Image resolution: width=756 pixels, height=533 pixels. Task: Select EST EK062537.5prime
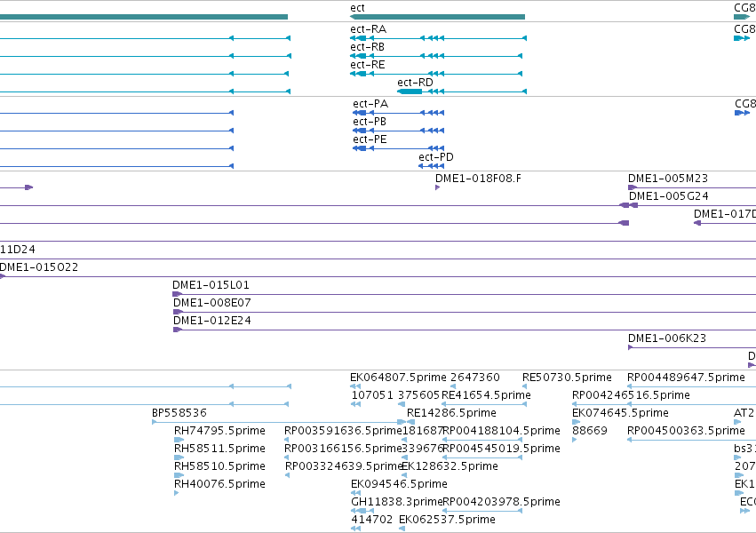point(447,520)
